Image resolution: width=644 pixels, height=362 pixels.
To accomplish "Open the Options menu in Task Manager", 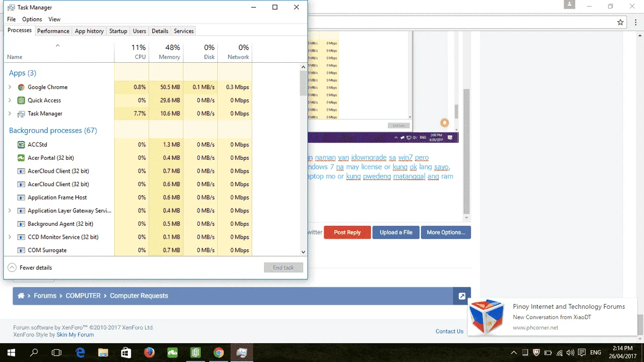I will pyautogui.click(x=32, y=19).
